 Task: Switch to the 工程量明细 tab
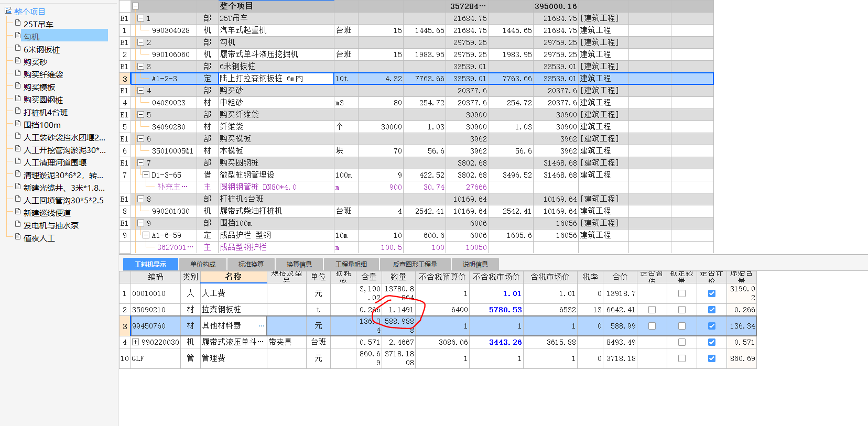point(351,265)
